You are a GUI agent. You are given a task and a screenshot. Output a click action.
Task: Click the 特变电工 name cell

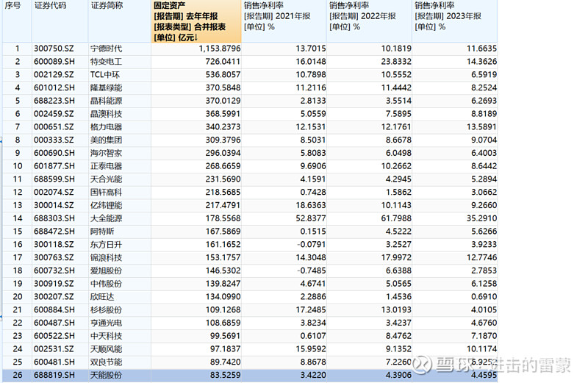106,62
